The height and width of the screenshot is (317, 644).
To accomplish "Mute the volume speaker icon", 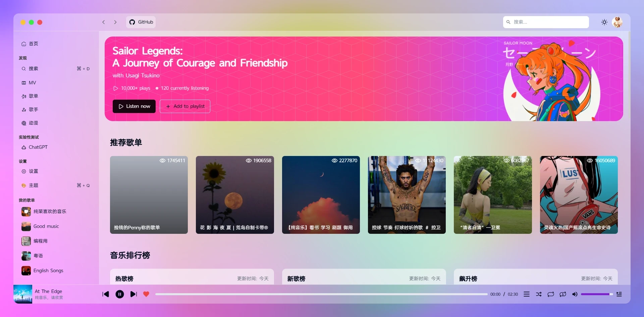I will (575, 294).
